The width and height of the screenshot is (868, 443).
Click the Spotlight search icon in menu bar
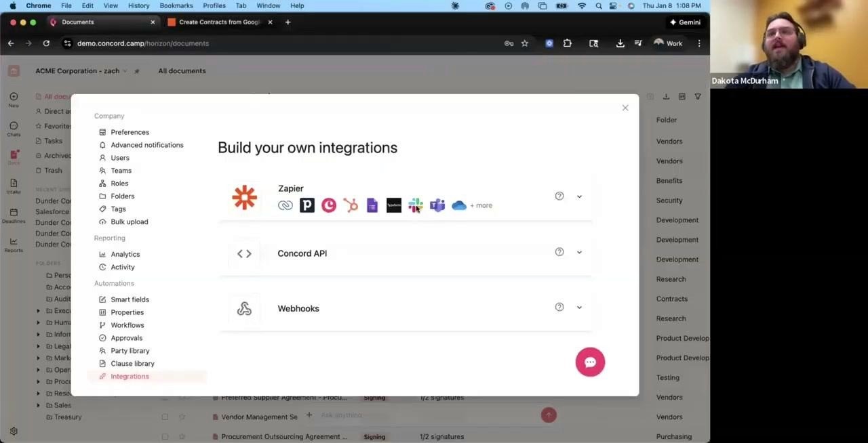599,5
